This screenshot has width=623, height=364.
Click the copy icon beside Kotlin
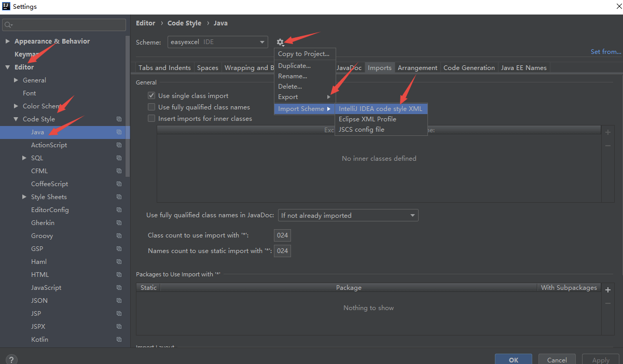click(119, 340)
